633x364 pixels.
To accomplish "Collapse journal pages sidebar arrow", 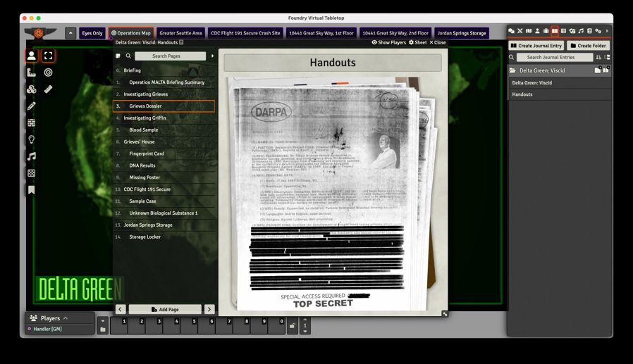I will point(212,56).
